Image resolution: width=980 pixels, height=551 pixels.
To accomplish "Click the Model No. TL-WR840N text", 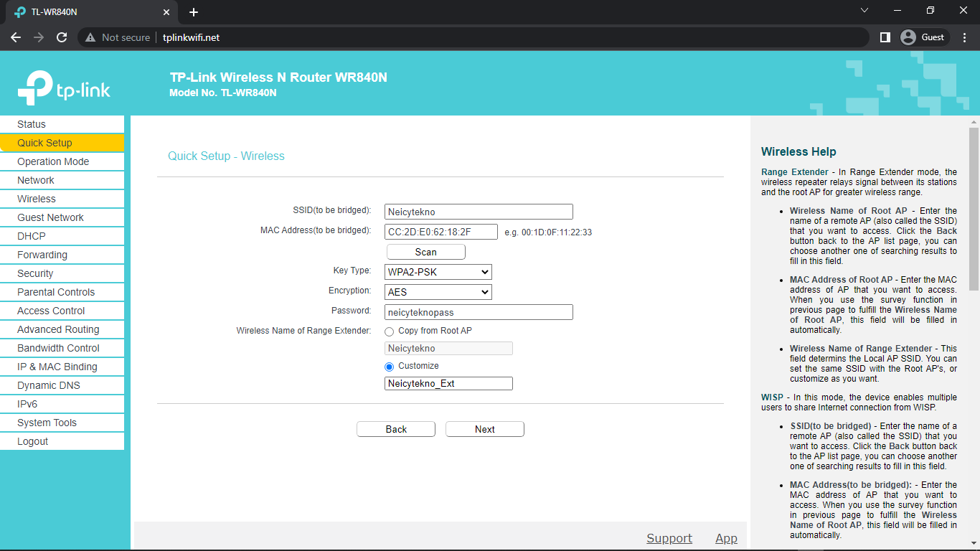I will coord(223,93).
